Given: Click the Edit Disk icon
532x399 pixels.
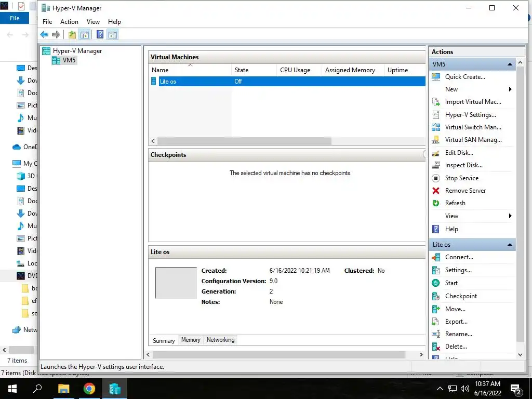Looking at the screenshot, I should point(436,153).
